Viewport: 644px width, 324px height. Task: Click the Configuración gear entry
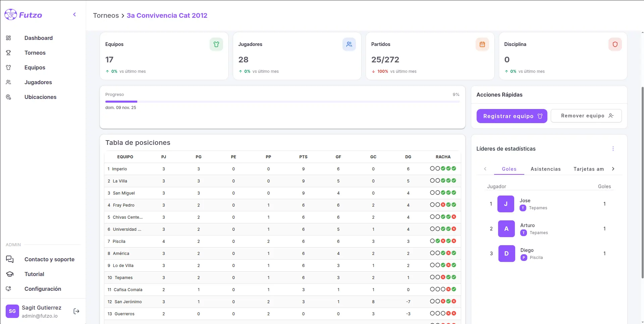pos(43,289)
